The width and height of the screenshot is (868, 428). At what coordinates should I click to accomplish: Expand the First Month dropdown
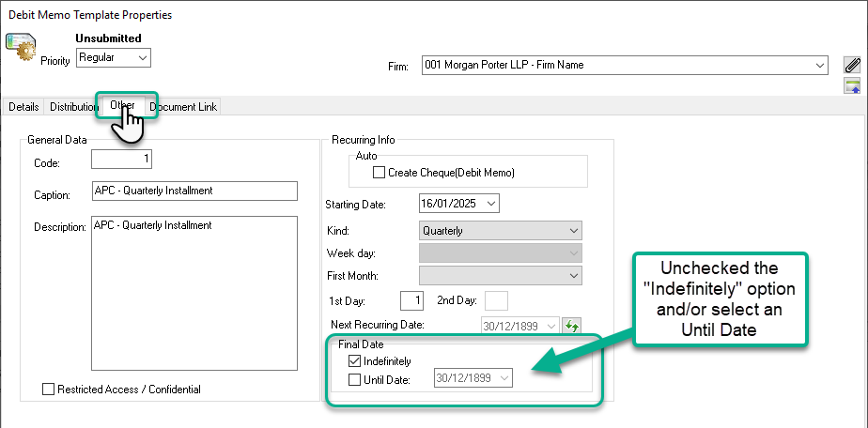501,275
